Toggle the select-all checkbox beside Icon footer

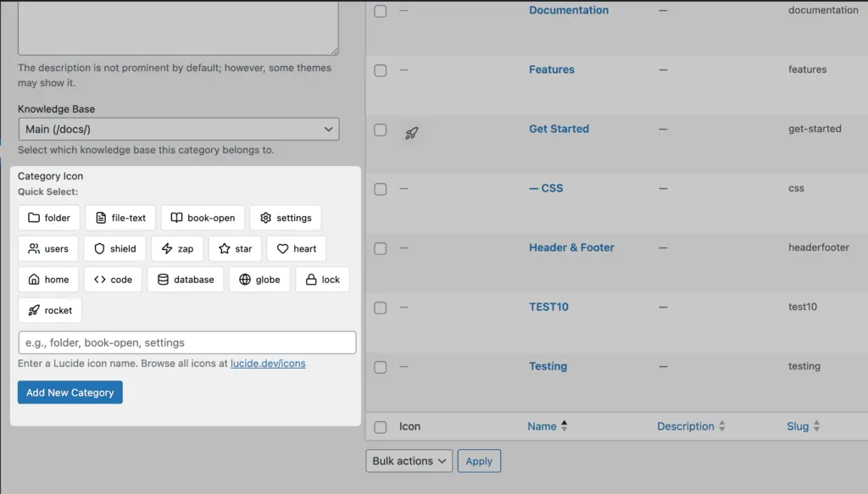click(381, 427)
